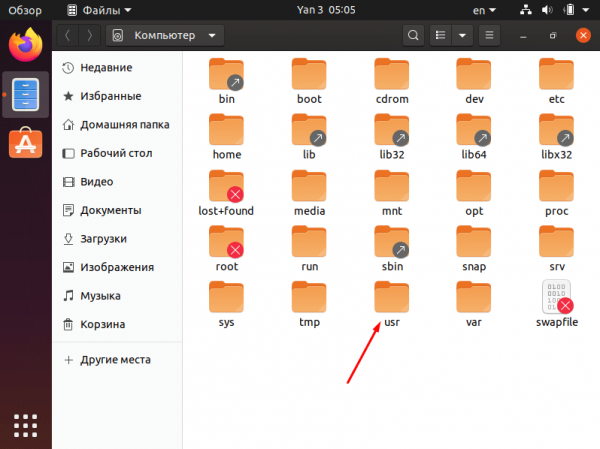Open Недавние in the sidebar
Image resolution: width=600 pixels, height=449 pixels.
click(x=117, y=68)
